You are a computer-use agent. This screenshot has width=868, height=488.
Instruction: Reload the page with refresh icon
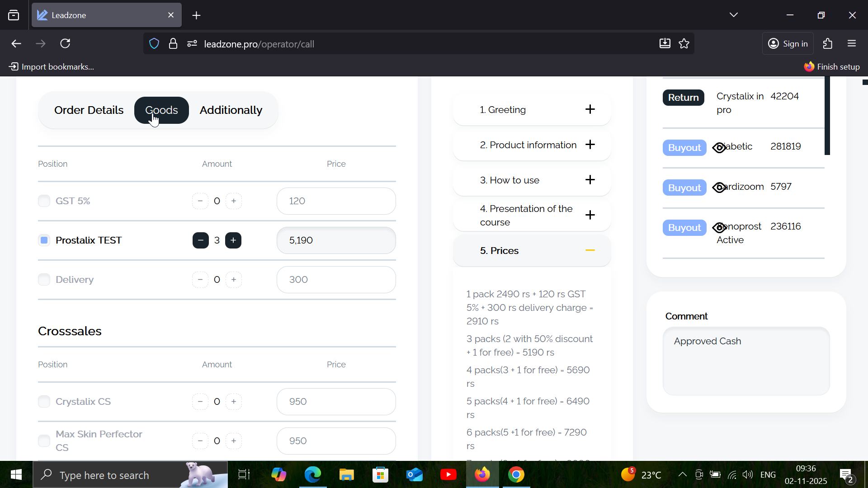[x=66, y=44]
